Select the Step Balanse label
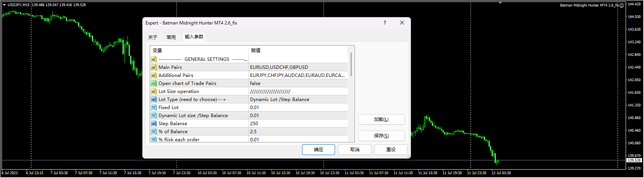Image resolution: width=644 pixels, height=178 pixels. tap(173, 124)
